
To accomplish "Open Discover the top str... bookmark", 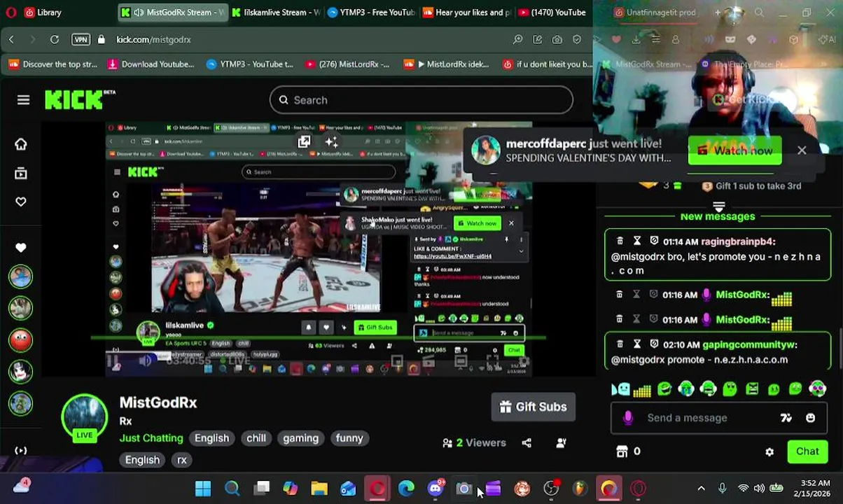I will tap(53, 64).
